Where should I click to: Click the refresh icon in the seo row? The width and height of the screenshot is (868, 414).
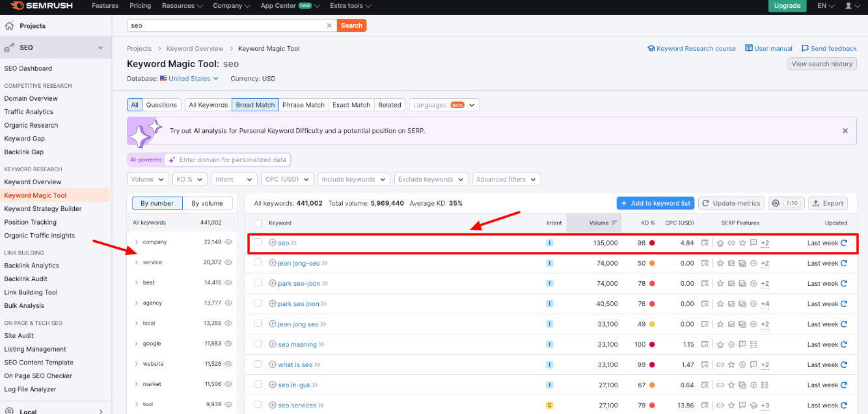pos(844,243)
